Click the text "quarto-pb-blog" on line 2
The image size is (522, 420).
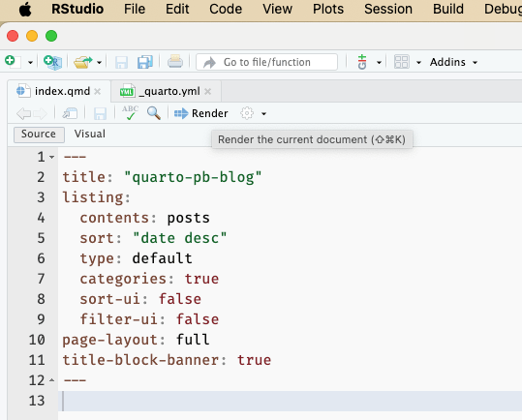pos(193,177)
